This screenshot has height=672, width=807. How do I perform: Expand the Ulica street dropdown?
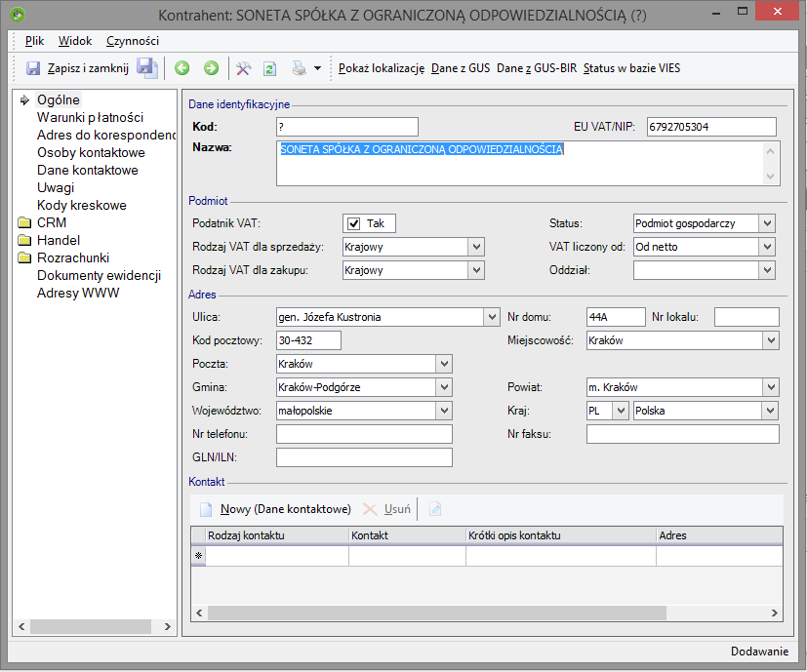tap(492, 317)
